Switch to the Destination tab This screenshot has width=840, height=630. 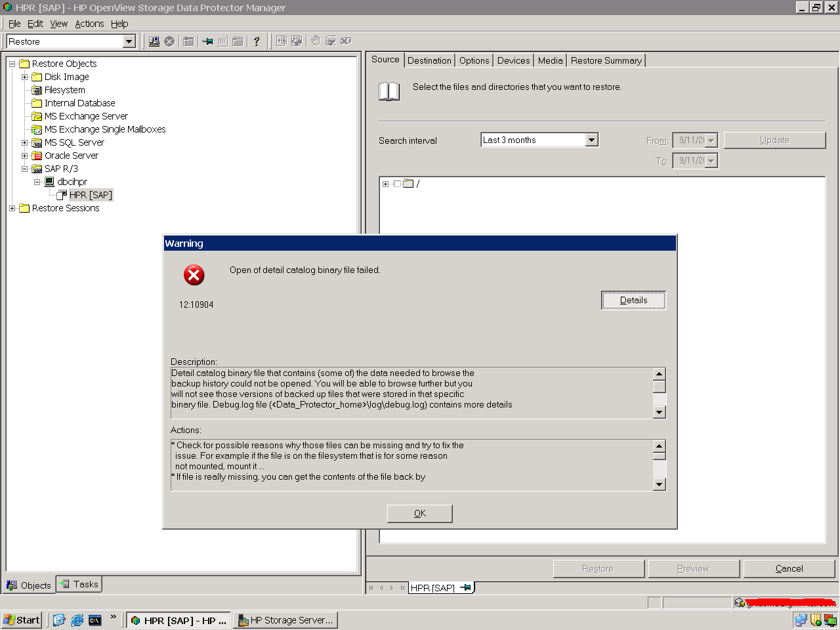[429, 60]
